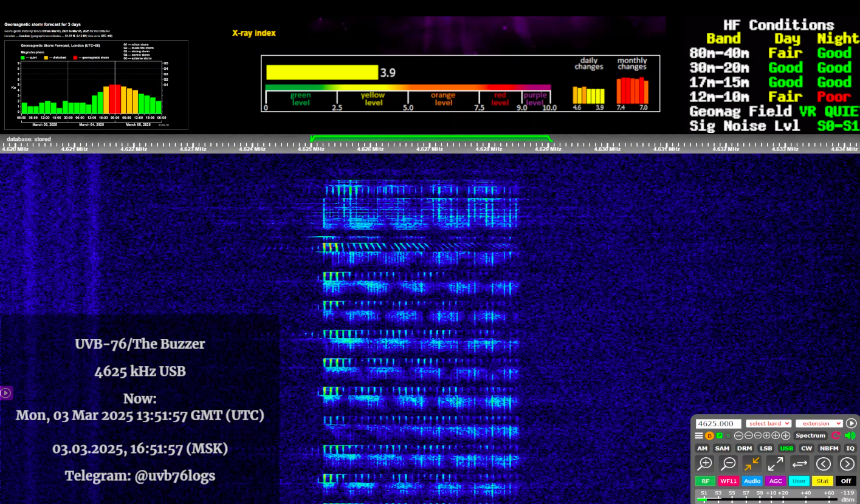Click the rightmost circled plus frequency step
Image resolution: width=860 pixels, height=504 pixels.
pyautogui.click(x=786, y=435)
